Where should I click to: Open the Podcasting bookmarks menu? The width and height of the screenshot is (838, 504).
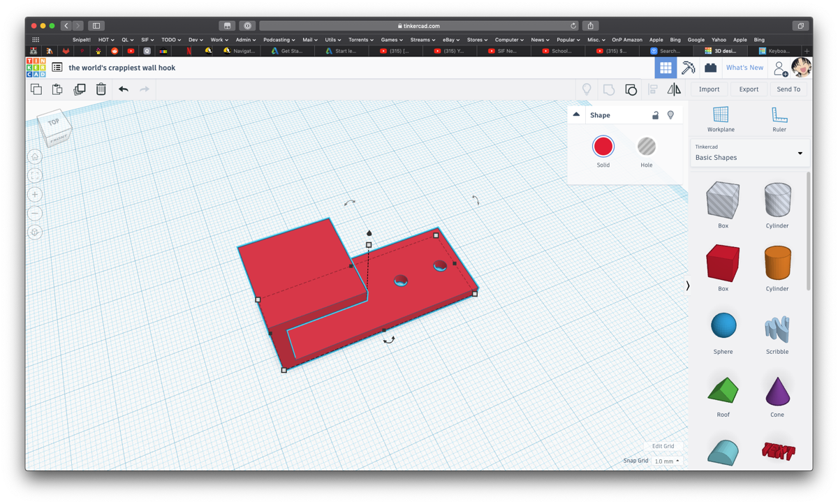(279, 40)
